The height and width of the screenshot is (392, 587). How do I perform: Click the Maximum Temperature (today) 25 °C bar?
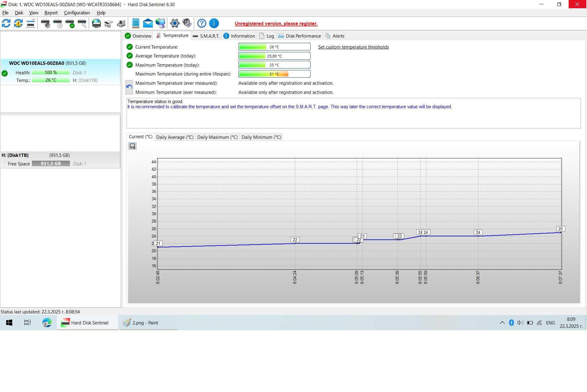274,65
